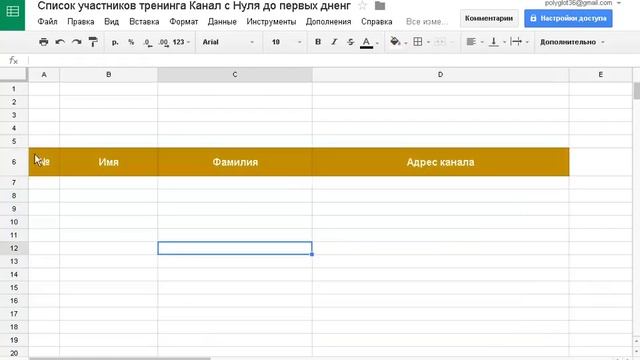
Task: Click the print icon
Action: coord(44,42)
